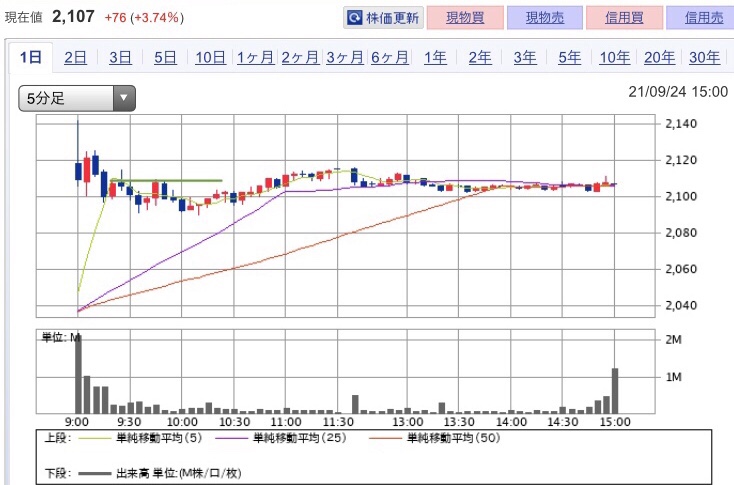Click the 単純移動平均(50) legend entry
Image resolution: width=734 pixels, height=485 pixels.
434,438
